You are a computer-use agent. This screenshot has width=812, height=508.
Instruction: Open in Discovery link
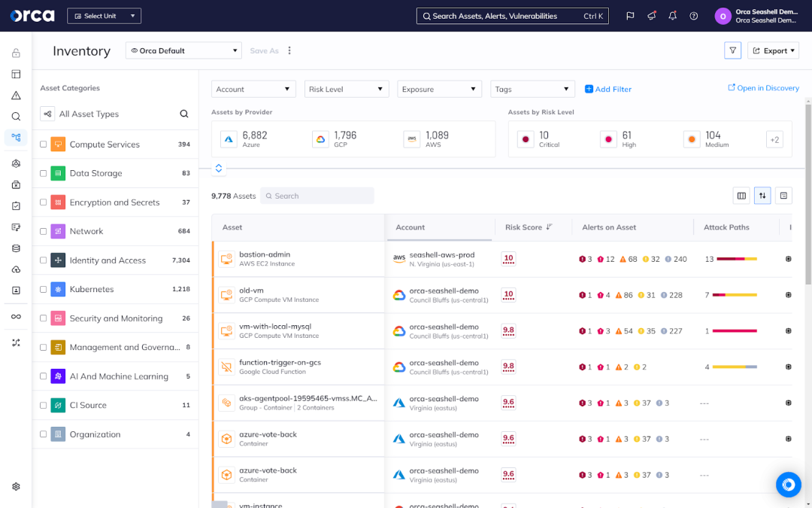click(x=763, y=87)
